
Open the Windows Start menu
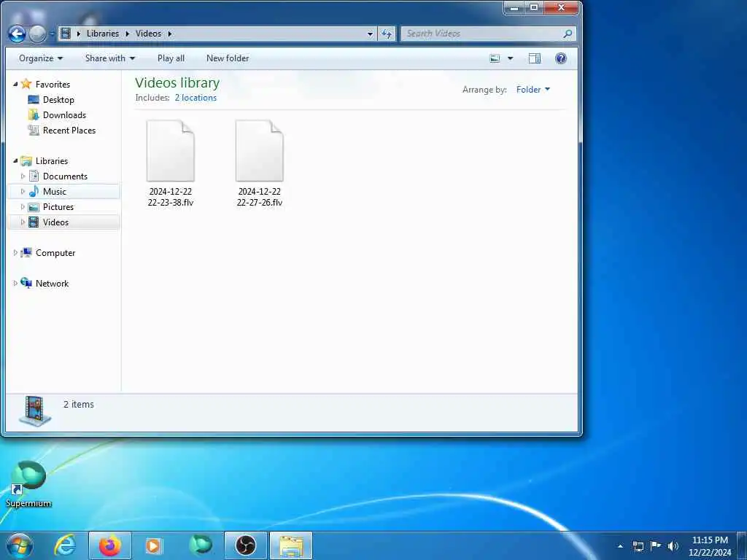point(20,545)
